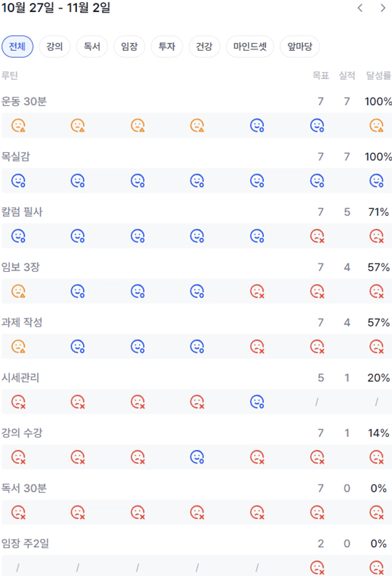
Task: Click first blue smiley in 운동 30분 row
Action: [257, 125]
